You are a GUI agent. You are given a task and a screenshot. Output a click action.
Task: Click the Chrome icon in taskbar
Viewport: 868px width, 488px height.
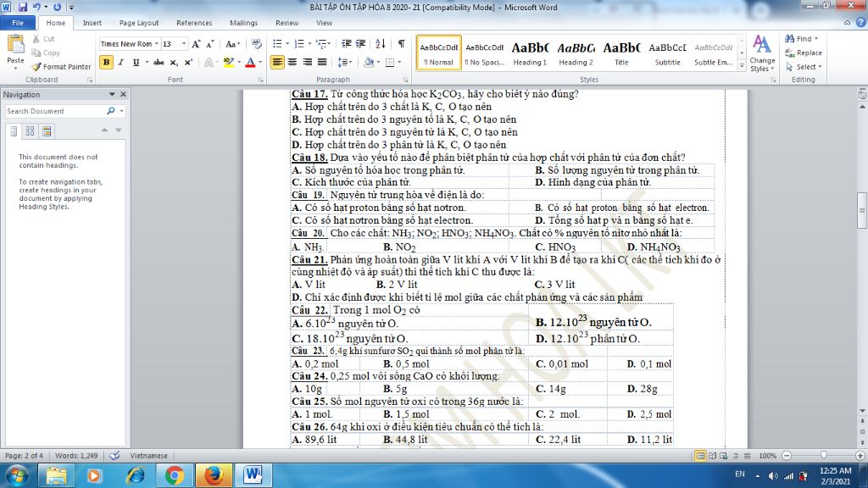[174, 475]
